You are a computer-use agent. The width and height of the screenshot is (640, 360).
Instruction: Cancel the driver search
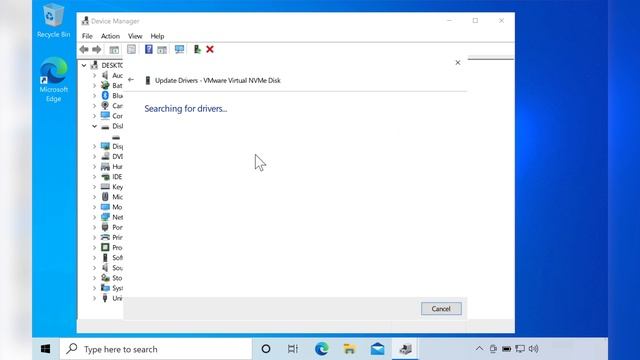click(441, 309)
